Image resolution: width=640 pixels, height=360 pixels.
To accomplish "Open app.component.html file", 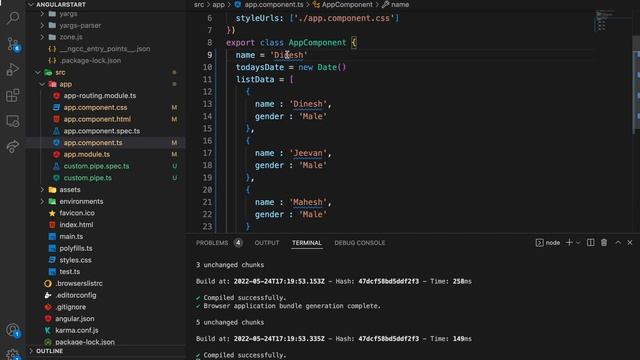I will point(97,119).
